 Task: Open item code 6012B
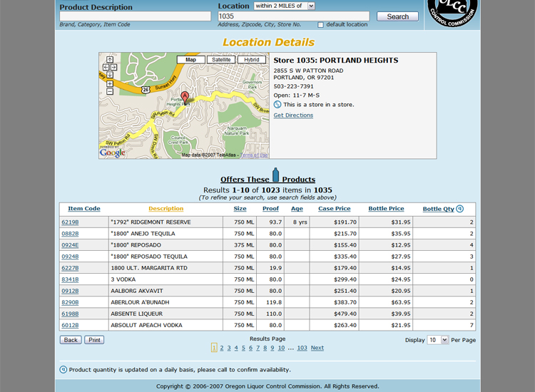(70, 325)
